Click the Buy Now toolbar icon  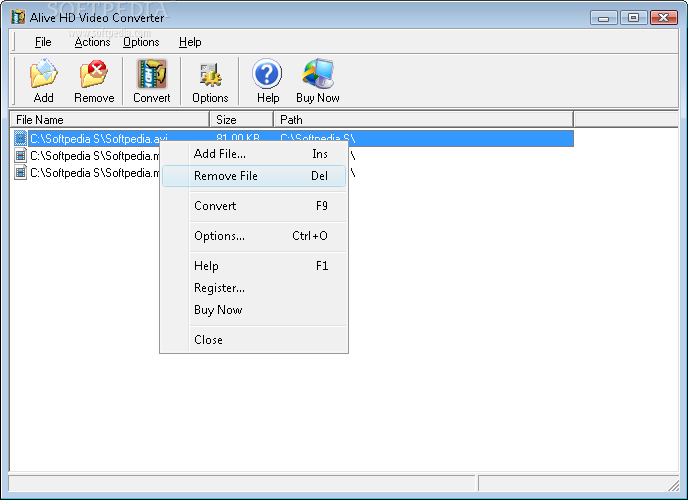pos(318,81)
